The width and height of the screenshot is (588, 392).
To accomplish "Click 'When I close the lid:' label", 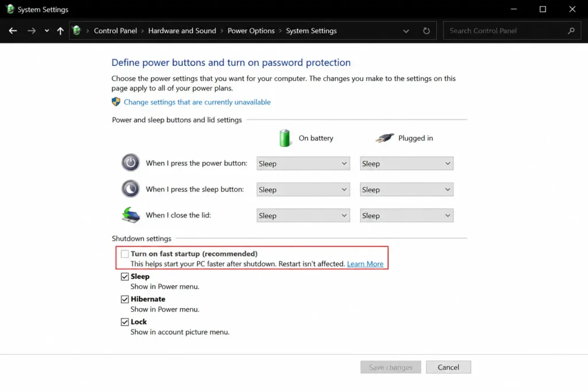I will (178, 215).
